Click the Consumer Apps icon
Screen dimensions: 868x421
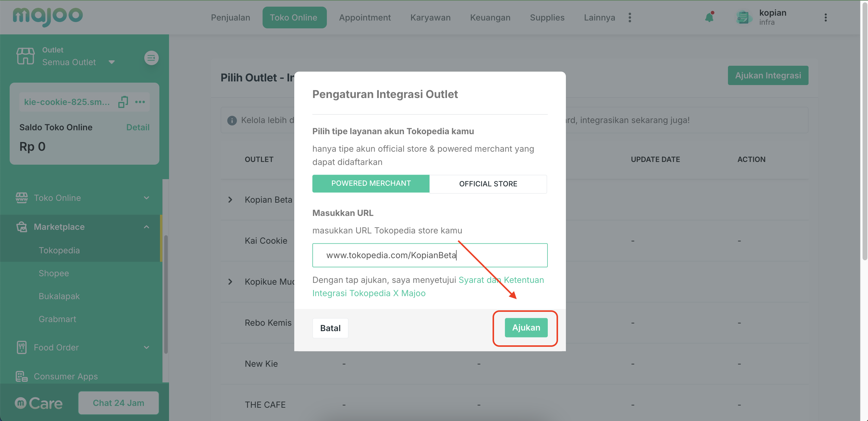click(x=21, y=376)
